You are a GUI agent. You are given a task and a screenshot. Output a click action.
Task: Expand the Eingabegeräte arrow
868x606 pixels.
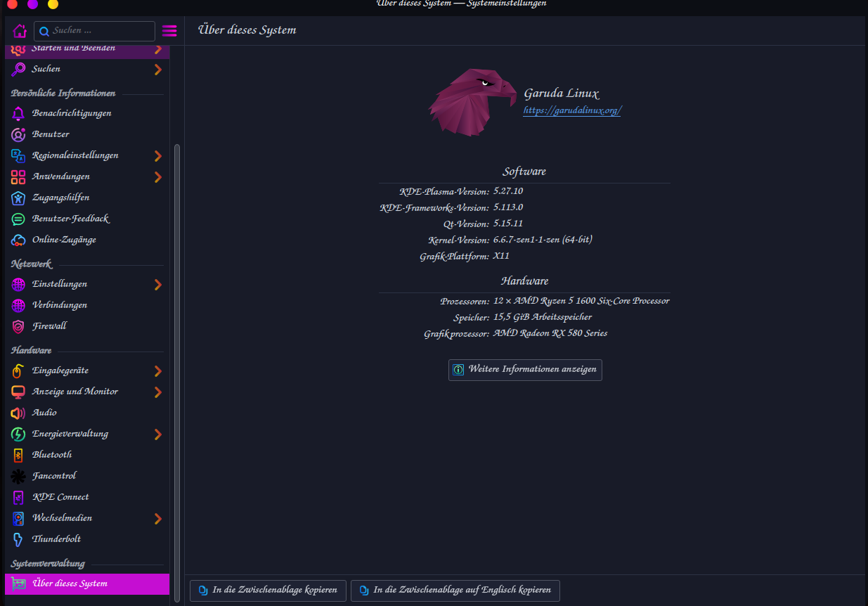pyautogui.click(x=158, y=370)
